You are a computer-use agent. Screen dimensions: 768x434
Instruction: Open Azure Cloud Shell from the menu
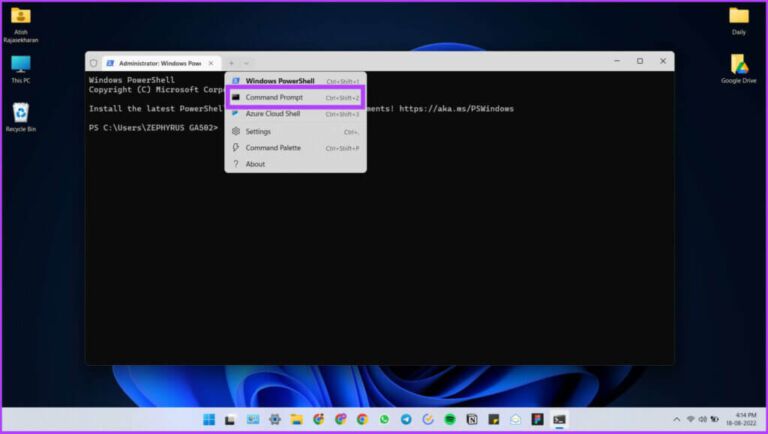[x=295, y=114]
